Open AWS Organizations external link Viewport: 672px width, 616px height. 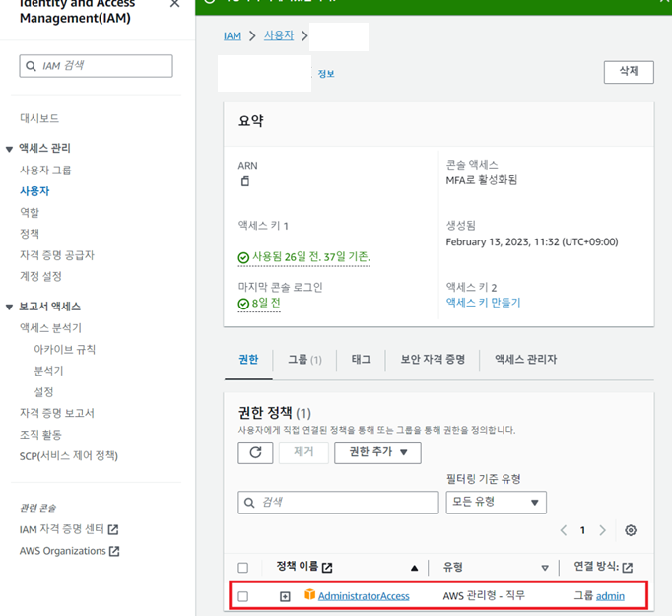coord(69,551)
